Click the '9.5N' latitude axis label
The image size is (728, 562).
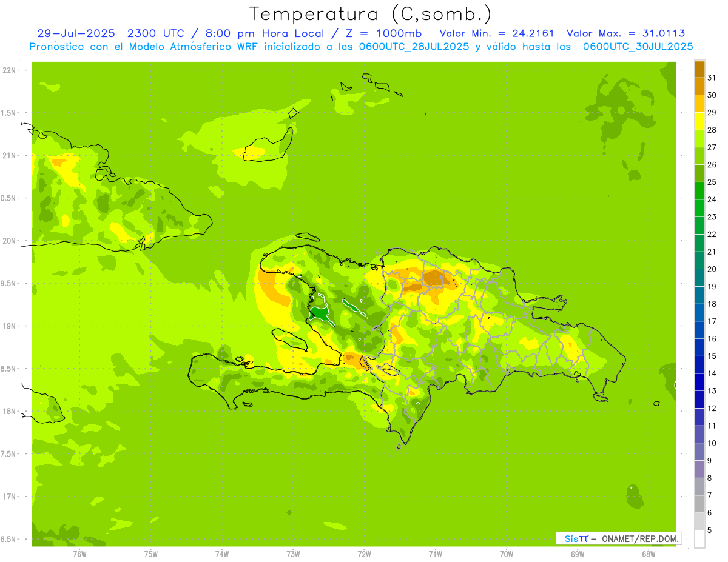pyautogui.click(x=8, y=283)
